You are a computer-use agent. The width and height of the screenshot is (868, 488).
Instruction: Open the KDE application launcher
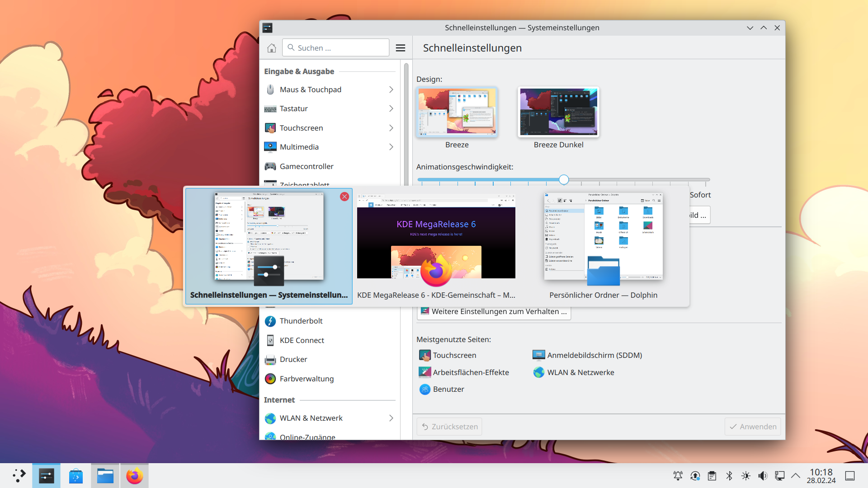(x=19, y=476)
